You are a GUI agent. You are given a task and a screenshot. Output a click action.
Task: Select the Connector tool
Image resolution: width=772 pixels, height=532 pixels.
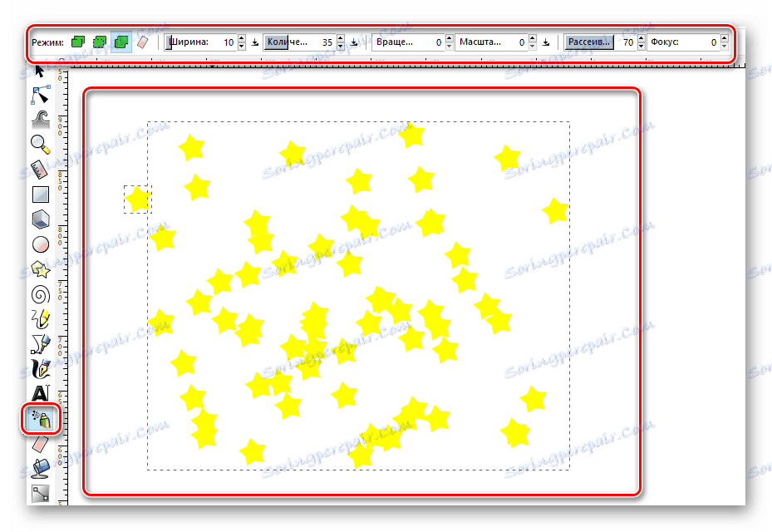click(x=41, y=494)
